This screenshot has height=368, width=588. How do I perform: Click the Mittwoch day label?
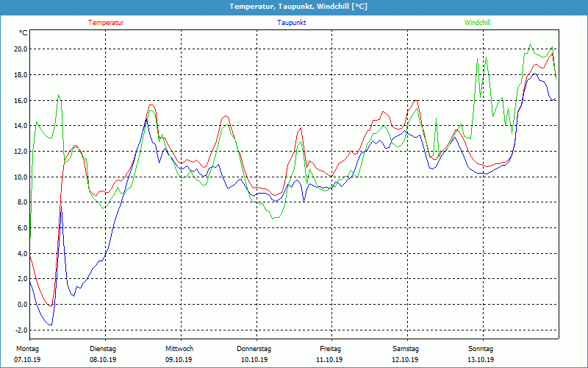tap(179, 349)
